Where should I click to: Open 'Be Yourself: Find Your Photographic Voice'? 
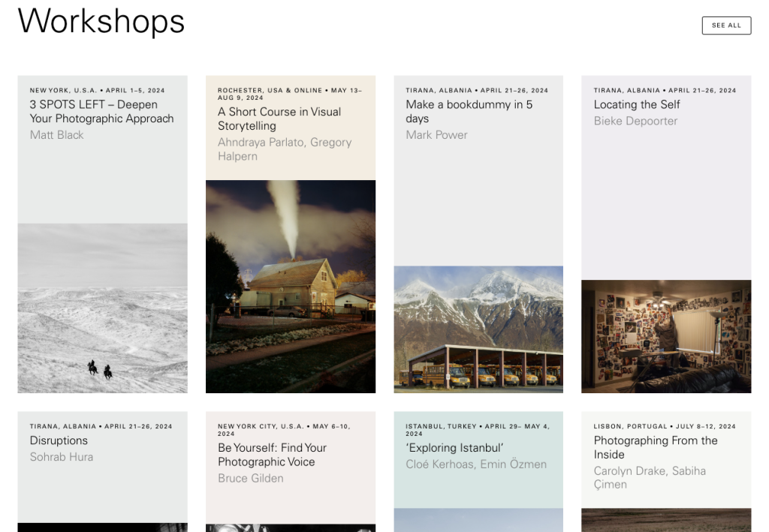(272, 455)
